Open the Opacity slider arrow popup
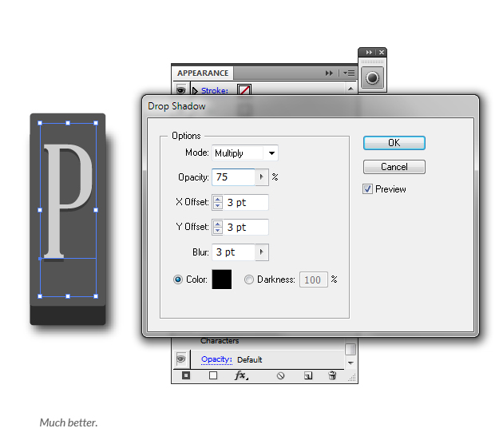503x448 pixels. 262,176
